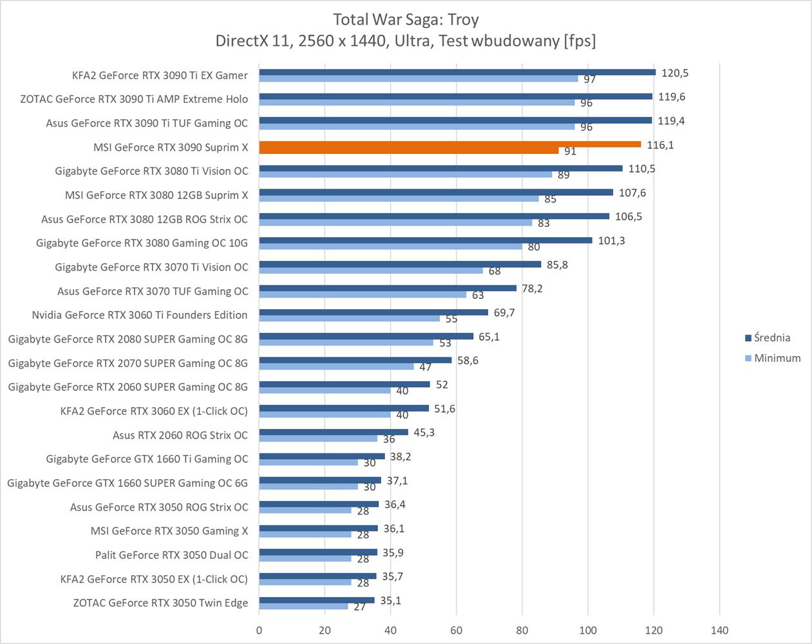Select label "ZOTAC GeForce RTX 3050 Twin Edge"

pyautogui.click(x=160, y=603)
